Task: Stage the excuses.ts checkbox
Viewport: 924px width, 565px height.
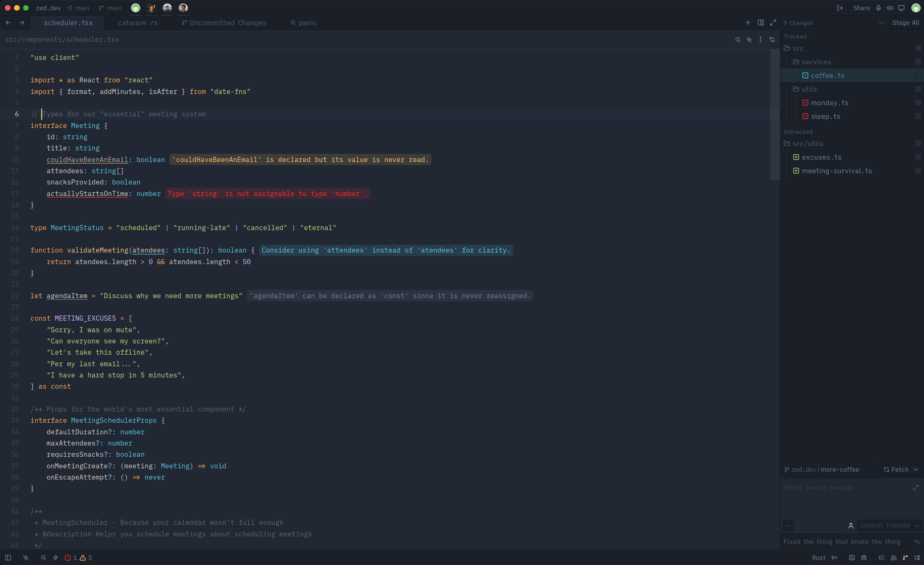Action: pos(918,157)
